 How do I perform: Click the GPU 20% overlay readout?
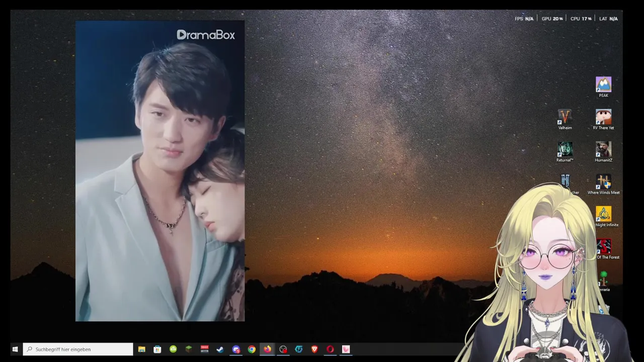click(552, 19)
